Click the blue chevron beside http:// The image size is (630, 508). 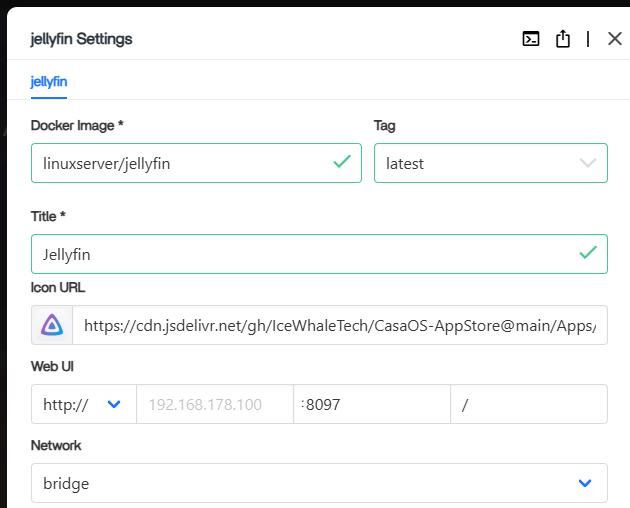tap(114, 405)
